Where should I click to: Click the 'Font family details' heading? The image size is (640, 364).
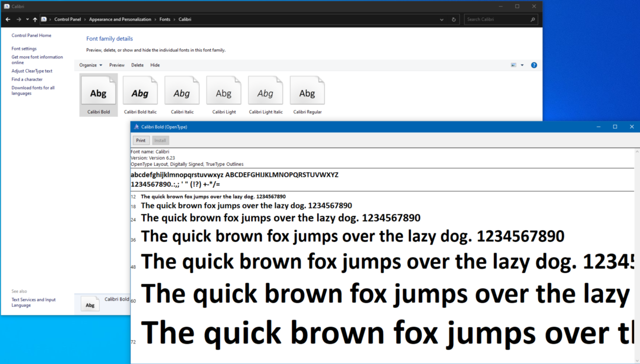pyautogui.click(x=109, y=38)
